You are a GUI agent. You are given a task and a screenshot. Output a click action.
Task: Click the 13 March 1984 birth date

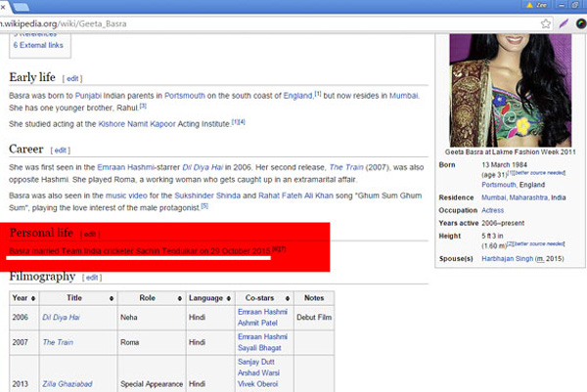504,165
